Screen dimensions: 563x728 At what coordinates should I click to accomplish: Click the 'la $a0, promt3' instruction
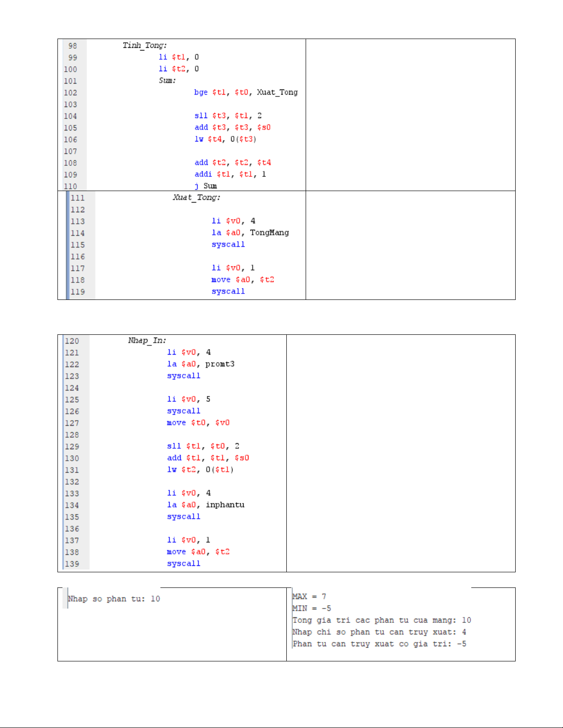(x=200, y=364)
